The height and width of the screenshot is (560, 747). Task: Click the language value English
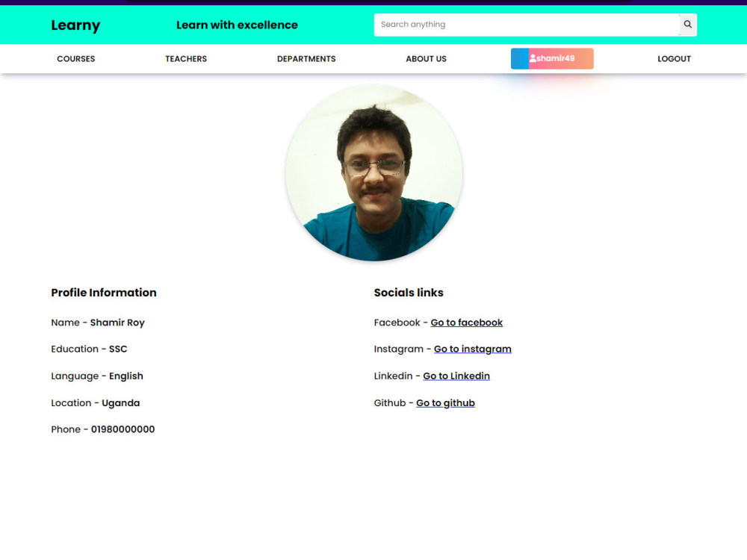point(125,376)
